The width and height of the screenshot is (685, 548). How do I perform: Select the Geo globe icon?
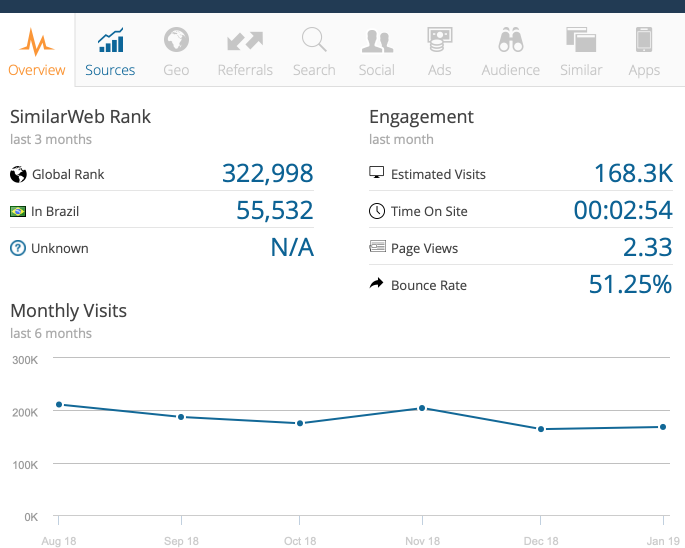click(176, 40)
